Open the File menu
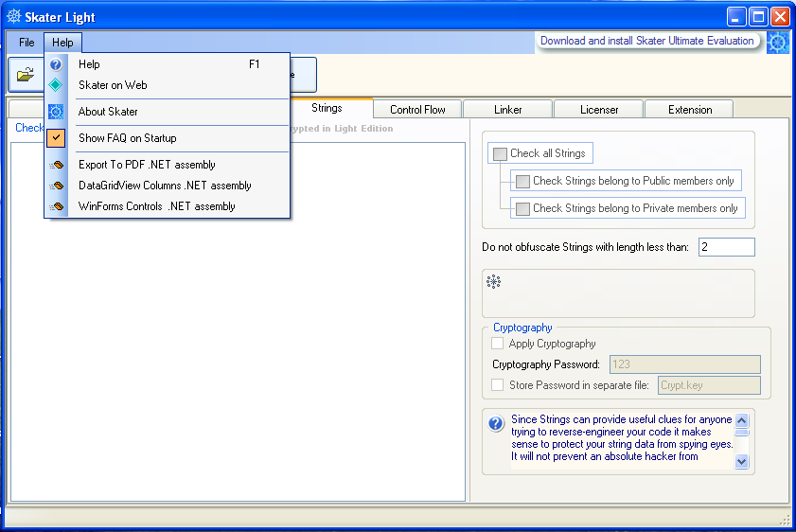The height and width of the screenshot is (532, 796). [27, 43]
